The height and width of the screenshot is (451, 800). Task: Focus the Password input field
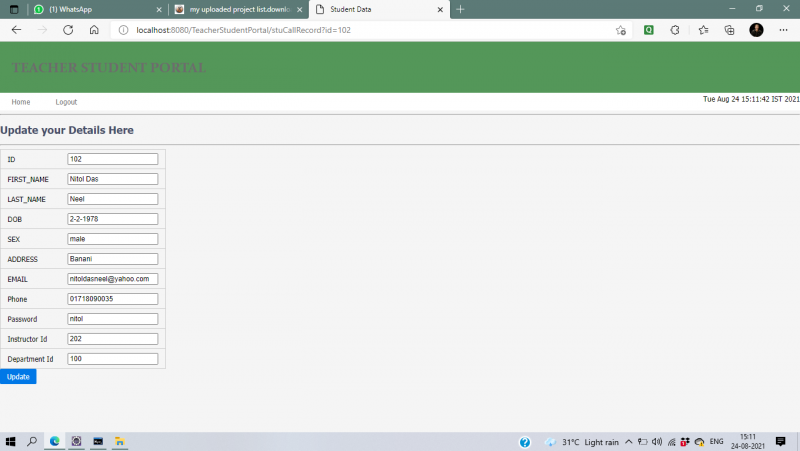point(113,319)
